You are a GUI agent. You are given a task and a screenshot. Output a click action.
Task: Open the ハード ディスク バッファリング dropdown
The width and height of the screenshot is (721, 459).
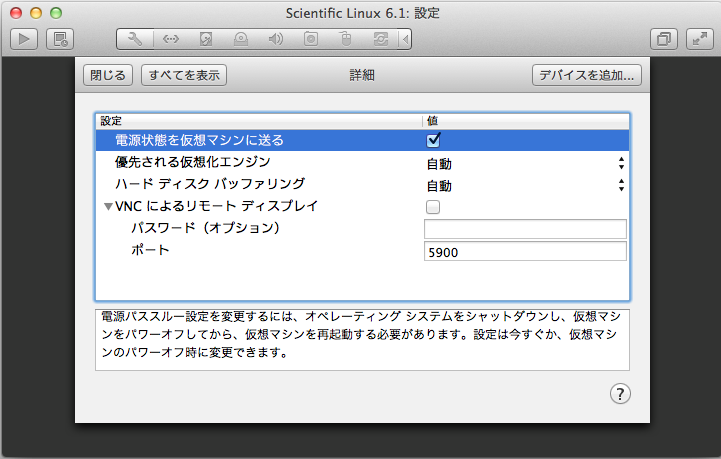point(526,185)
